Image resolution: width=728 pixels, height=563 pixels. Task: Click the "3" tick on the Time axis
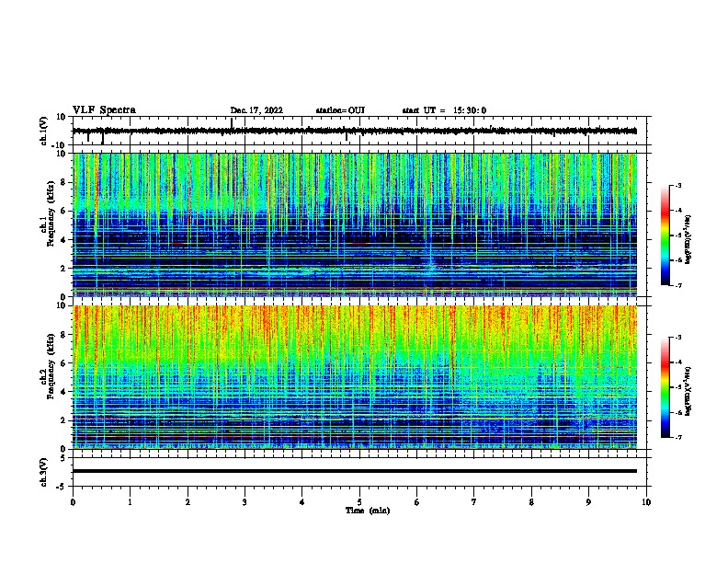[245, 502]
